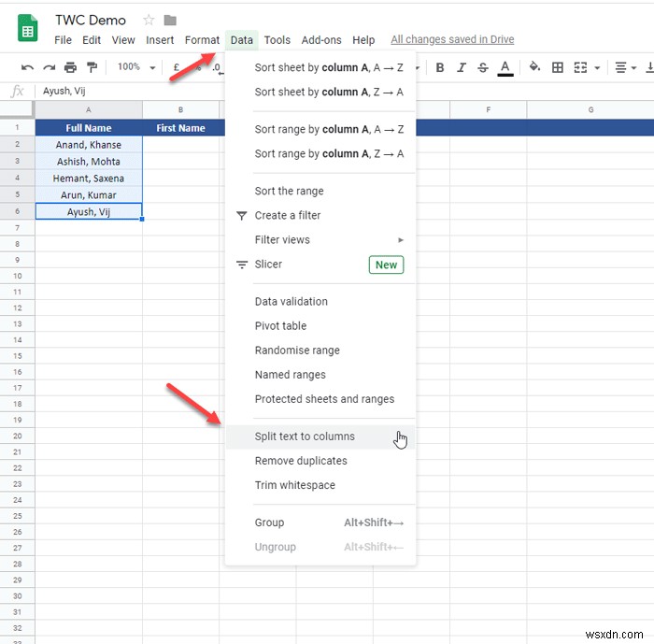Choose the Slicer menu entry
This screenshot has width=654, height=644.
point(320,265)
